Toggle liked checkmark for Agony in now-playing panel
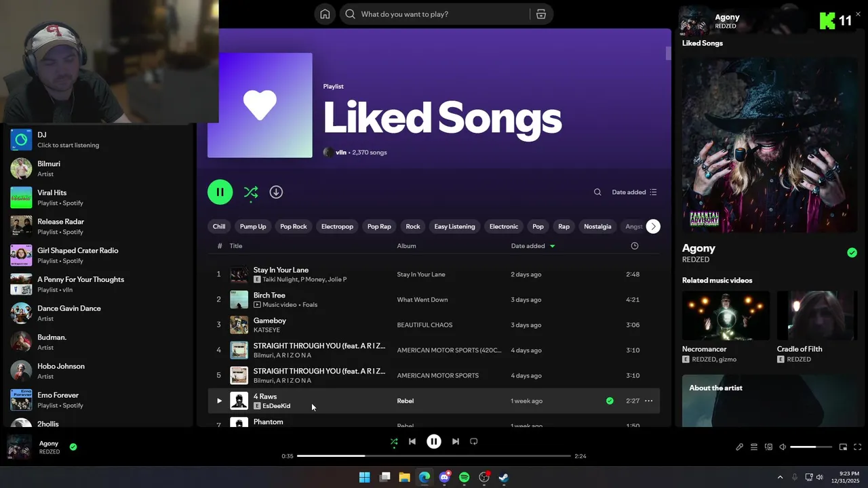 click(852, 253)
